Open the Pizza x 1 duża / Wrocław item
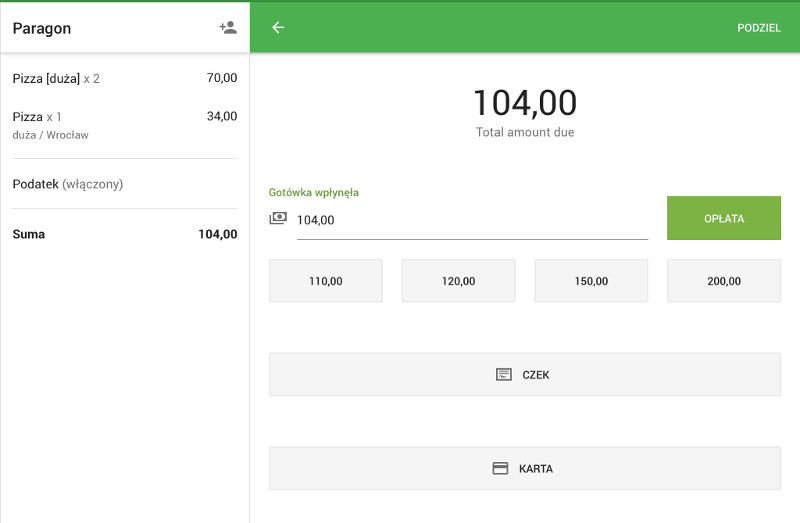 click(x=124, y=125)
